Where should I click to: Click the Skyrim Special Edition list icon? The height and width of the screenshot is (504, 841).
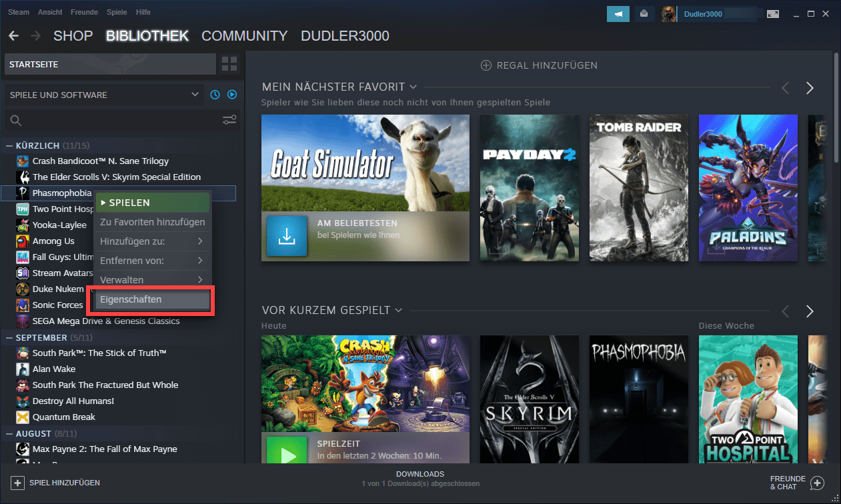pyautogui.click(x=23, y=177)
